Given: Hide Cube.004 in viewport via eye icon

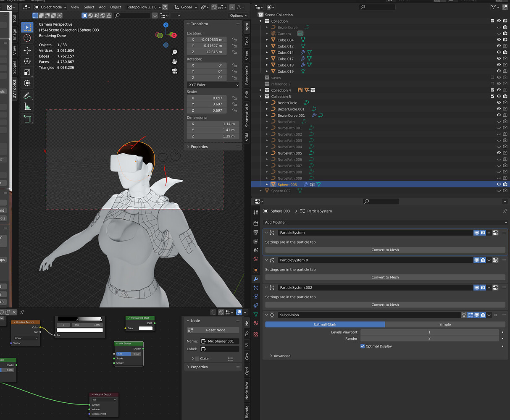Looking at the screenshot, I should click(x=499, y=40).
